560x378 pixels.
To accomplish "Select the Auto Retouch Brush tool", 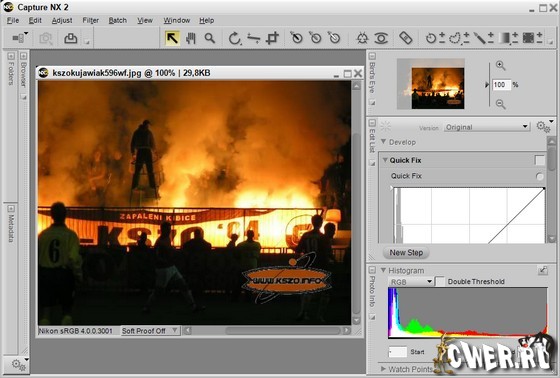I will point(406,38).
